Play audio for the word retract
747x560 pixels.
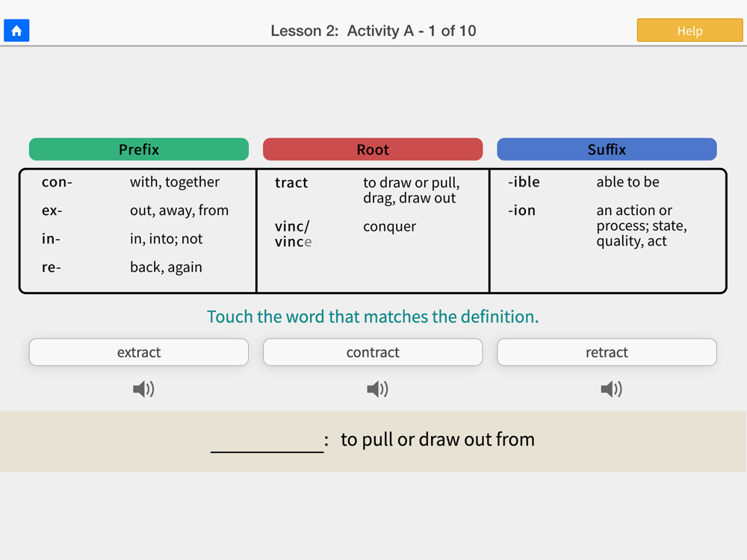pos(611,389)
